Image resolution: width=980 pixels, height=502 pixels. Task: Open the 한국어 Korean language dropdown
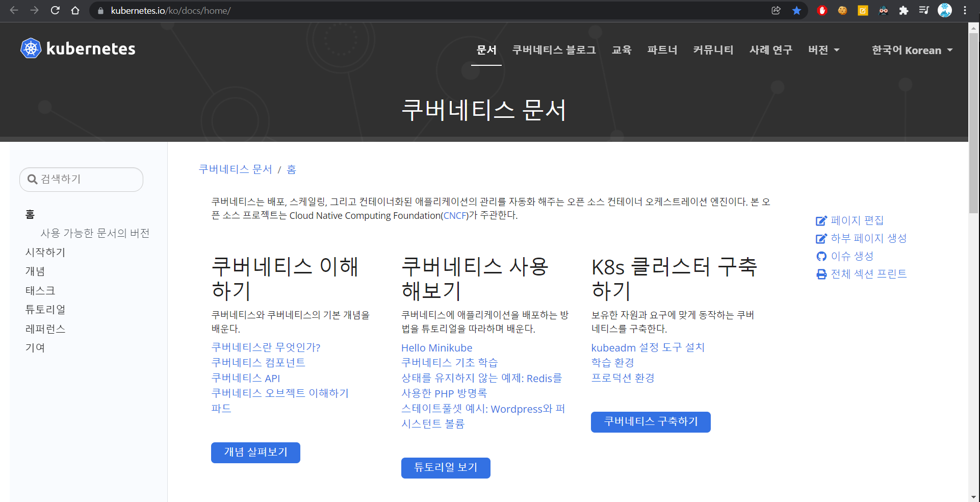point(912,50)
